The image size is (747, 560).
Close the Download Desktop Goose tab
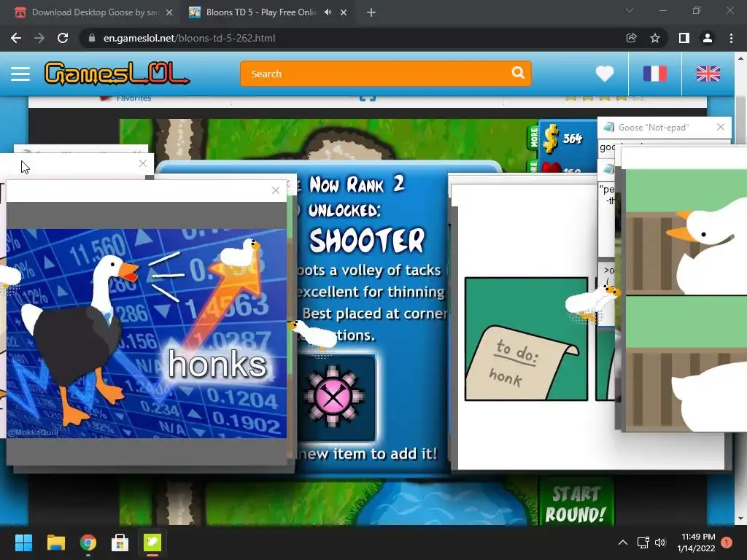(169, 12)
